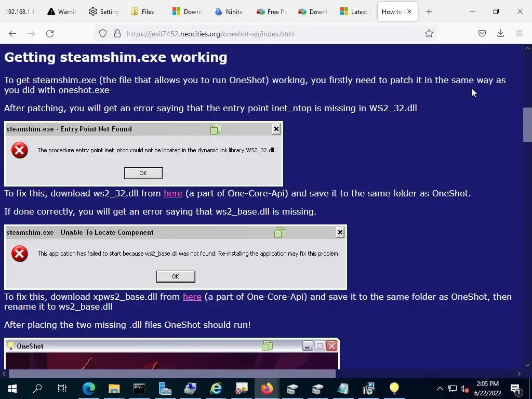Click the OneShot game window screenshot

[x=171, y=353]
